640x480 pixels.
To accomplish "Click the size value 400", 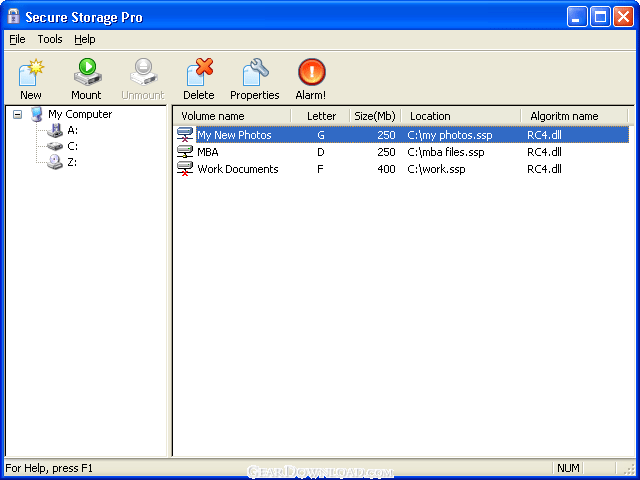I will [386, 169].
